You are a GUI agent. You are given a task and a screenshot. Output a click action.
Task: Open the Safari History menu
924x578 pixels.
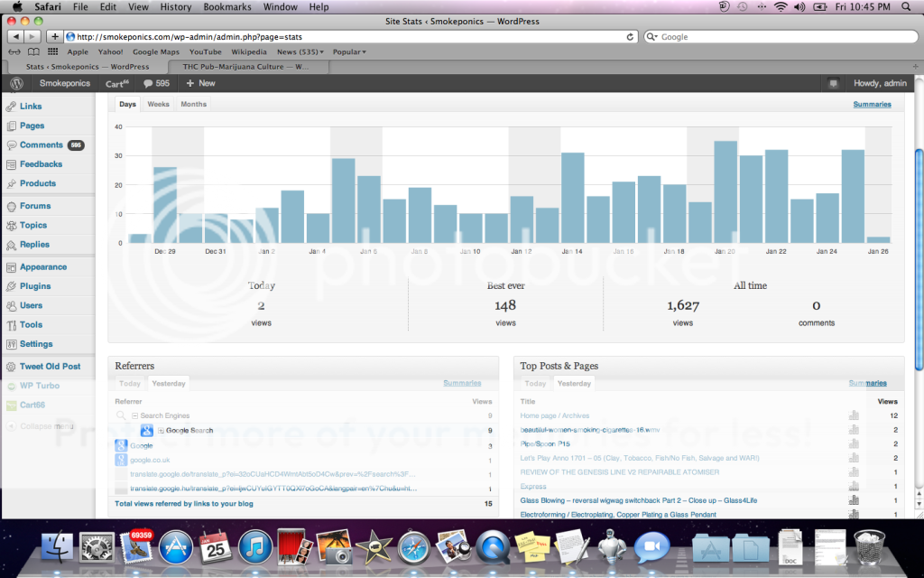pyautogui.click(x=176, y=6)
